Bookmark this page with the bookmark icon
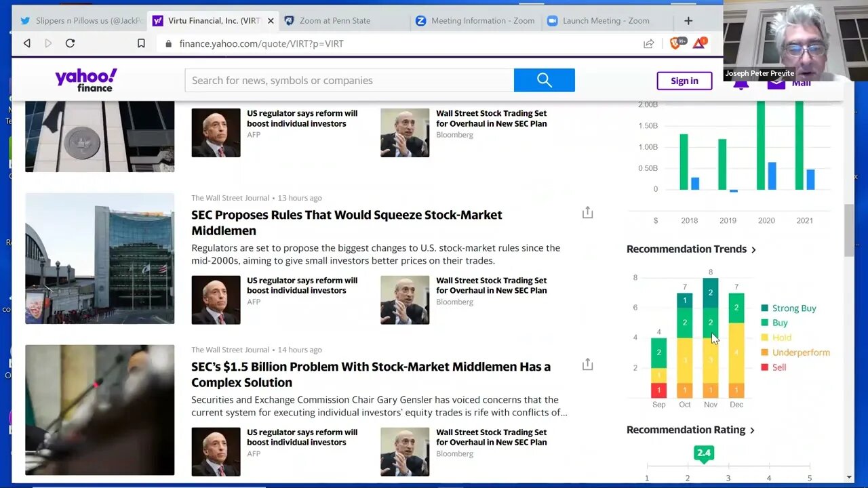This screenshot has height=488, width=868. pyautogui.click(x=141, y=43)
